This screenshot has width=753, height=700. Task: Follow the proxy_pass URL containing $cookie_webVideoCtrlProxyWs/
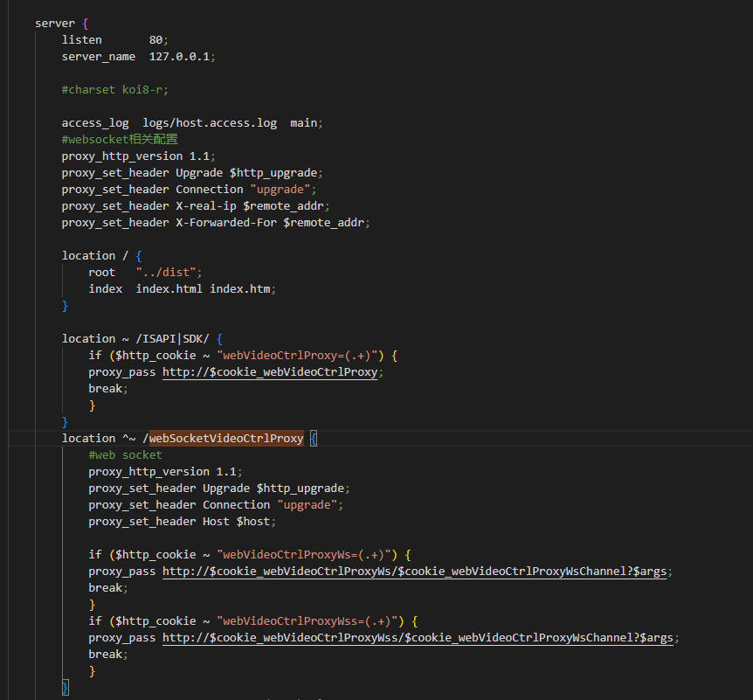[x=414, y=572]
